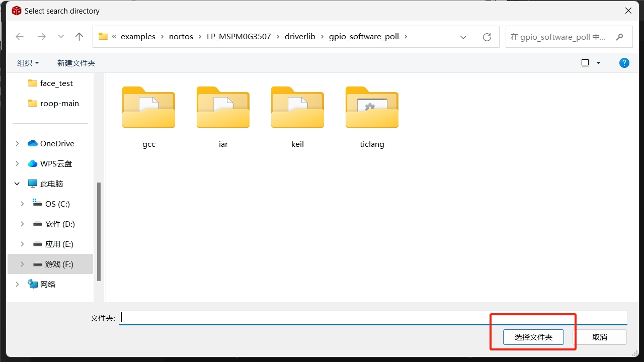
Task: Expand the 游戏 (F:) tree node
Action: [22, 264]
